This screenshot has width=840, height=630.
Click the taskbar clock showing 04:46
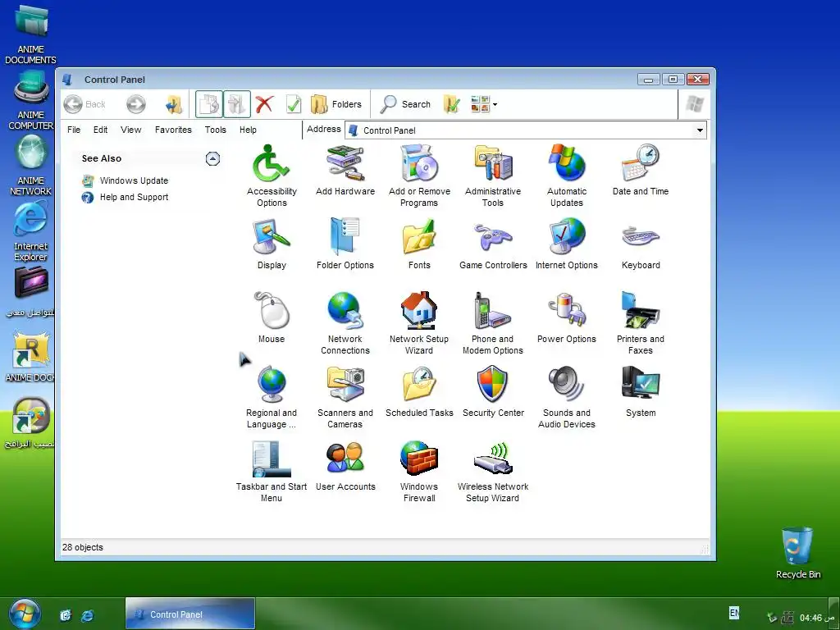[816, 618]
